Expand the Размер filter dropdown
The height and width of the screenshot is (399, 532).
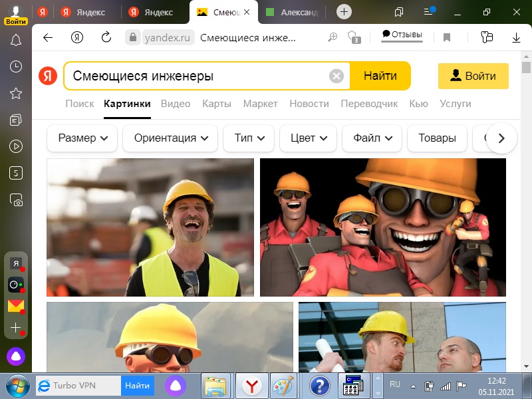(x=82, y=138)
